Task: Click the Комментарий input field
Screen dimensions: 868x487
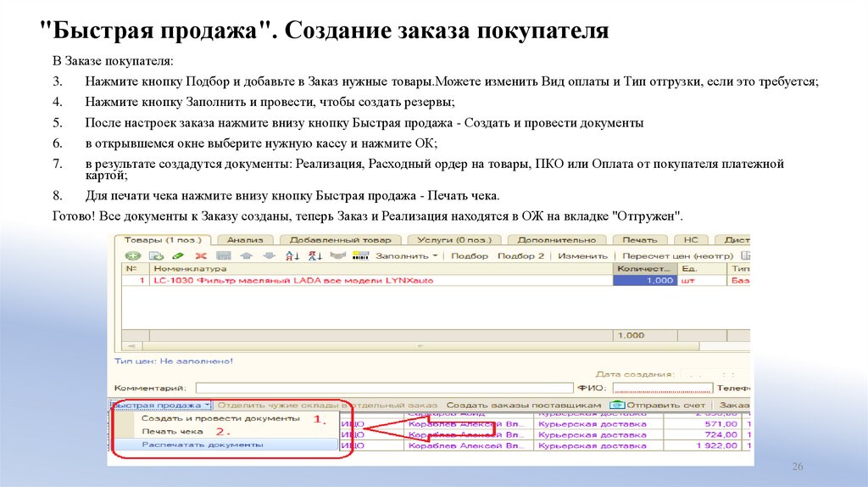Action: pos(384,388)
